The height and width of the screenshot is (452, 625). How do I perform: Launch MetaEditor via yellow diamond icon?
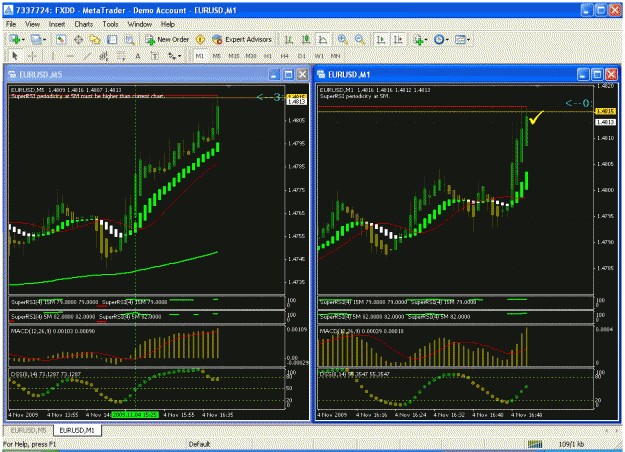[x=200, y=39]
